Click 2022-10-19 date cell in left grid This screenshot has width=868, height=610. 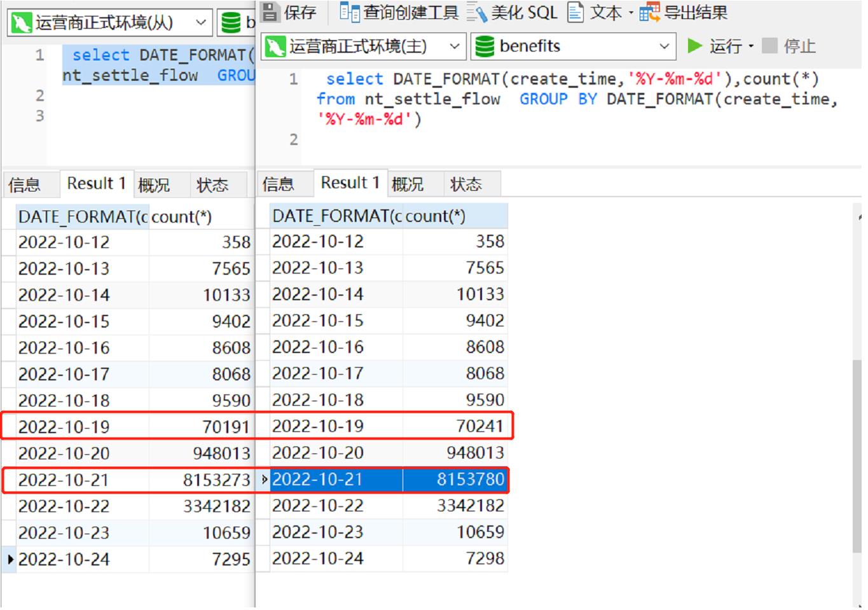(83, 427)
